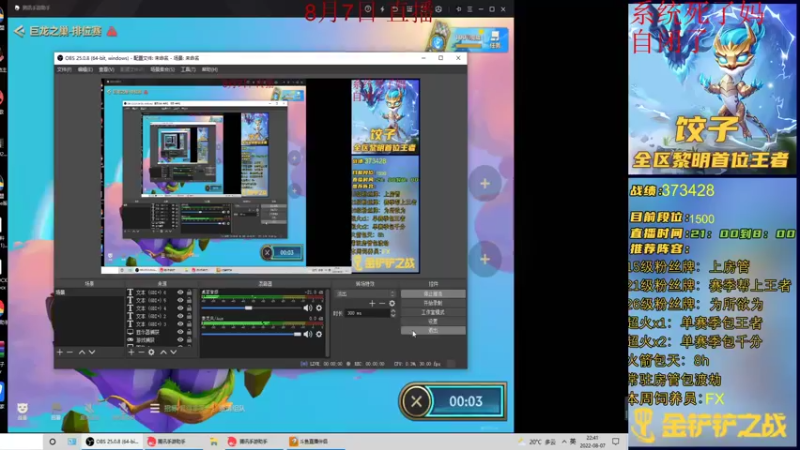Add a scene transition with plus icon
Image resolution: width=800 pixels, height=450 pixels.
tap(372, 303)
